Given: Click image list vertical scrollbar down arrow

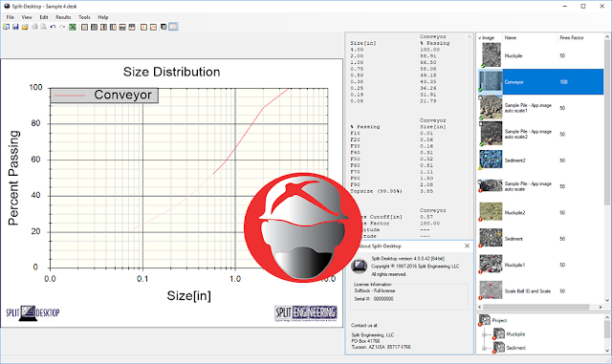Looking at the screenshot, I should [607, 300].
